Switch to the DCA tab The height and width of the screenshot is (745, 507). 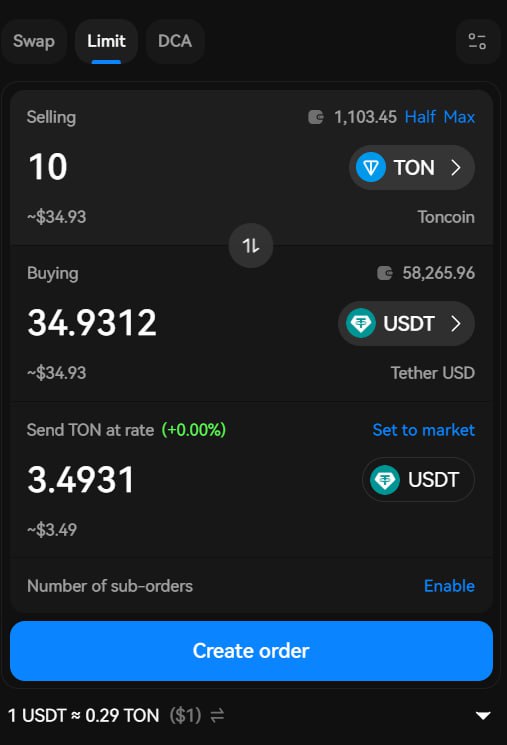(x=175, y=41)
